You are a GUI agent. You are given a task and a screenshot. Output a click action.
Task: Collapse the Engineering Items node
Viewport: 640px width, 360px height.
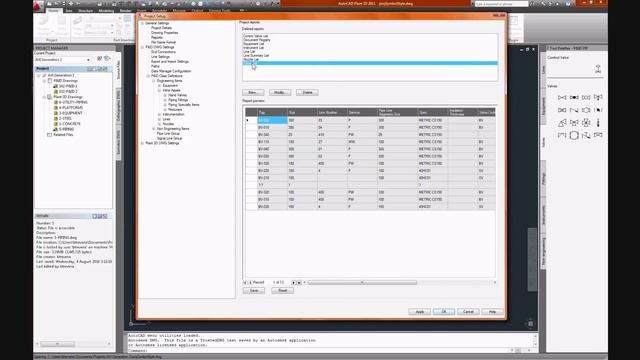[x=154, y=81]
